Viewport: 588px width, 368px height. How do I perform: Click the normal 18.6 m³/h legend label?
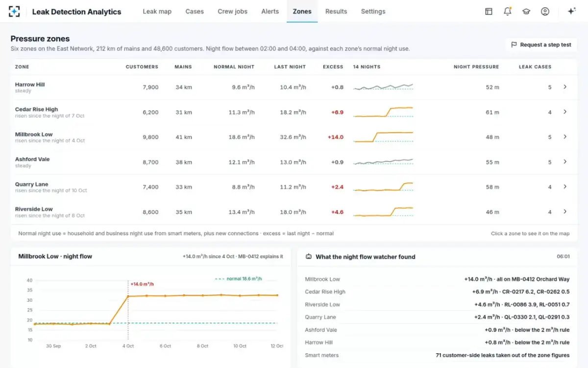(x=244, y=279)
